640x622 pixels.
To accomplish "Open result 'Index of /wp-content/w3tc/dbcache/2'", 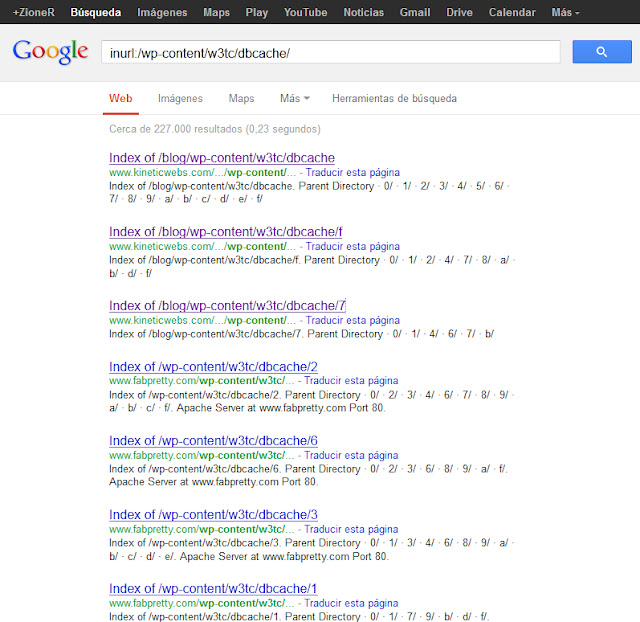I will 213,367.
